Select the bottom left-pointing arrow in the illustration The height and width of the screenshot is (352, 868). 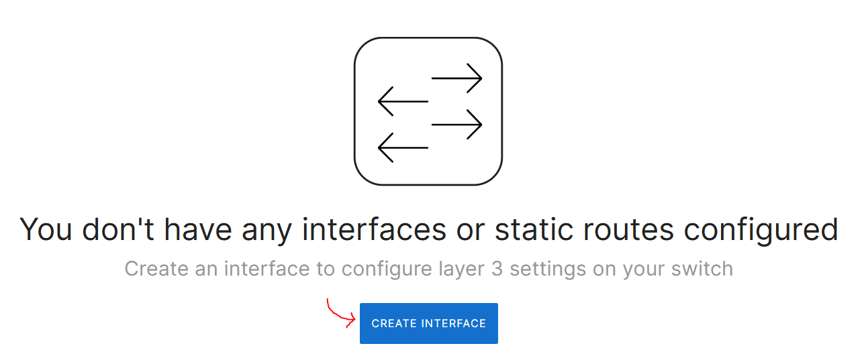pos(403,148)
